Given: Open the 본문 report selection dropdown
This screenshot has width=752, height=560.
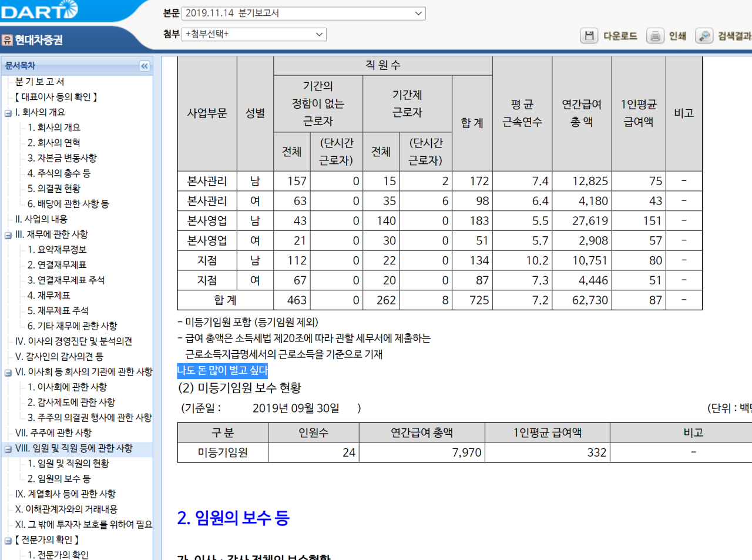Looking at the screenshot, I should pyautogui.click(x=304, y=13).
